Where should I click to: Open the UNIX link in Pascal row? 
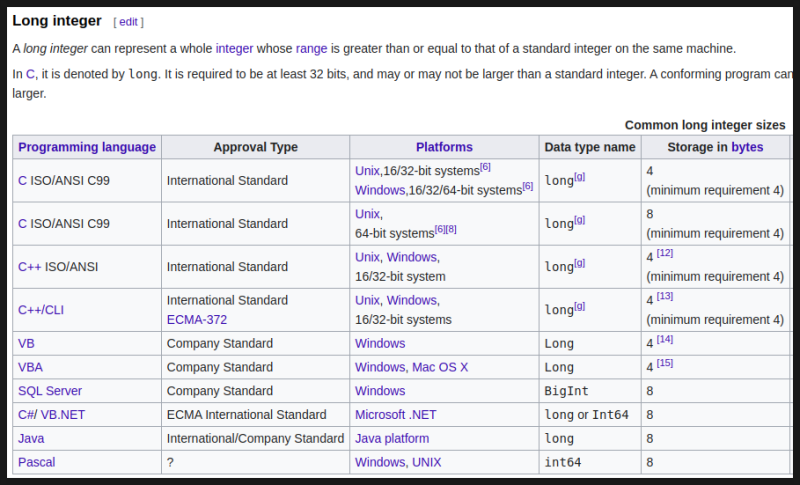427,462
